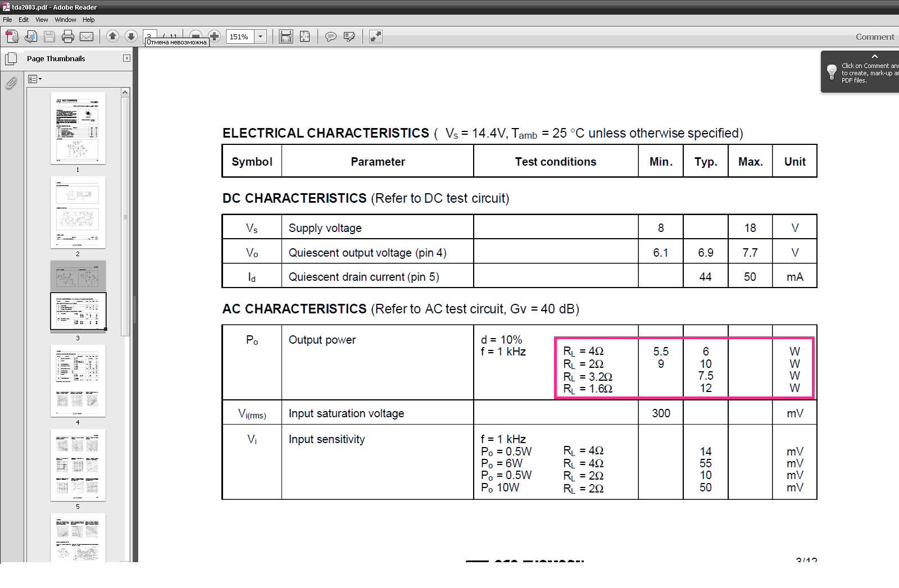Open the File menu

tap(7, 20)
